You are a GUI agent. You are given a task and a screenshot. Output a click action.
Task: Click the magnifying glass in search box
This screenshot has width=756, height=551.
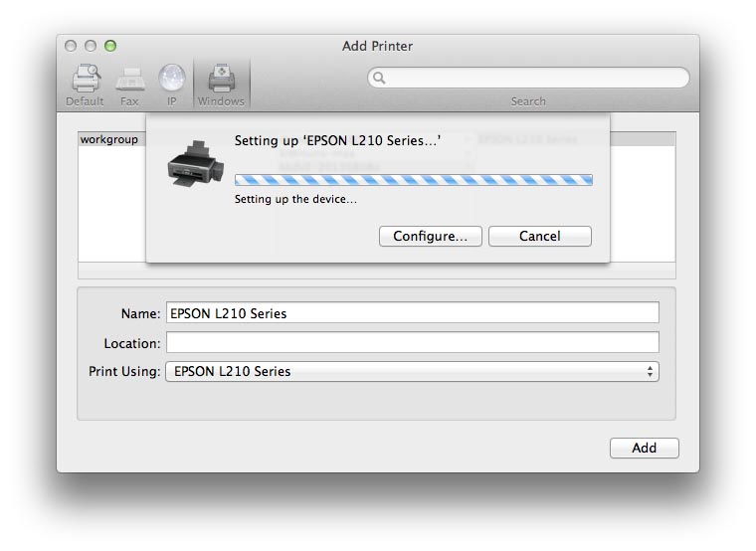(379, 78)
